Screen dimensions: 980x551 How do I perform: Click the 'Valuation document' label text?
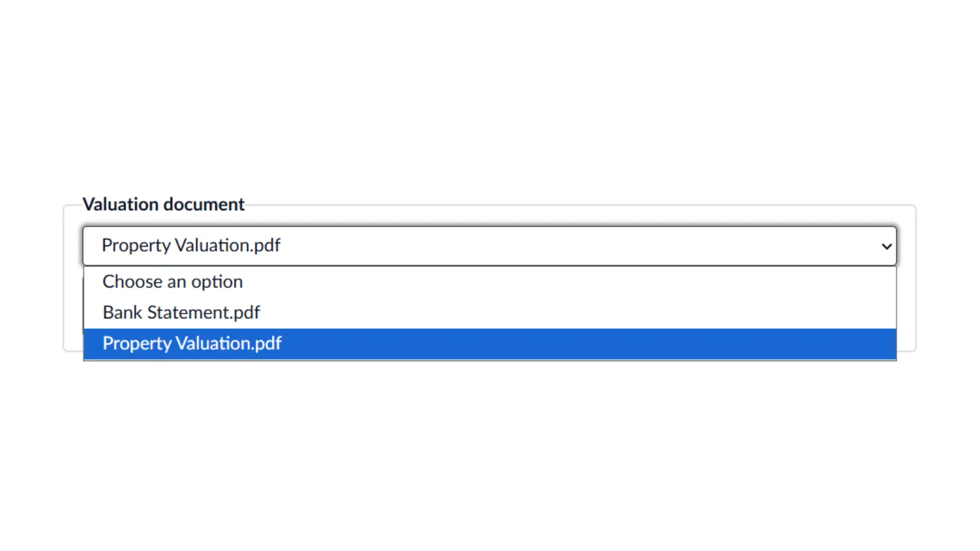point(164,204)
